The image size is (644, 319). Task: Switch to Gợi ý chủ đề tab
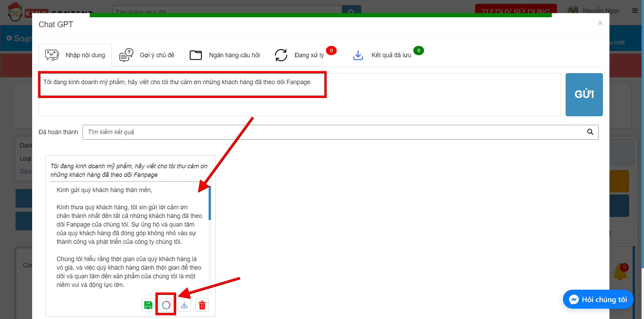click(147, 55)
